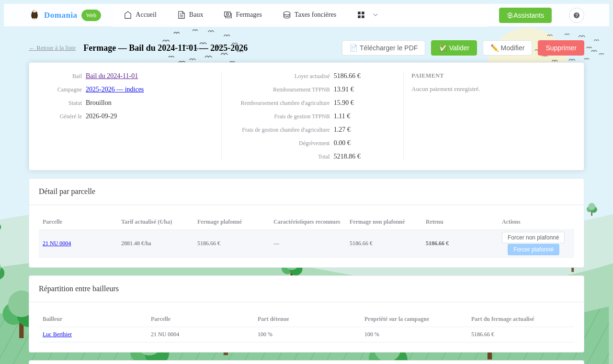The height and width of the screenshot is (364, 613).
Task: Validate the fermage with Valider button
Action: [x=454, y=48]
